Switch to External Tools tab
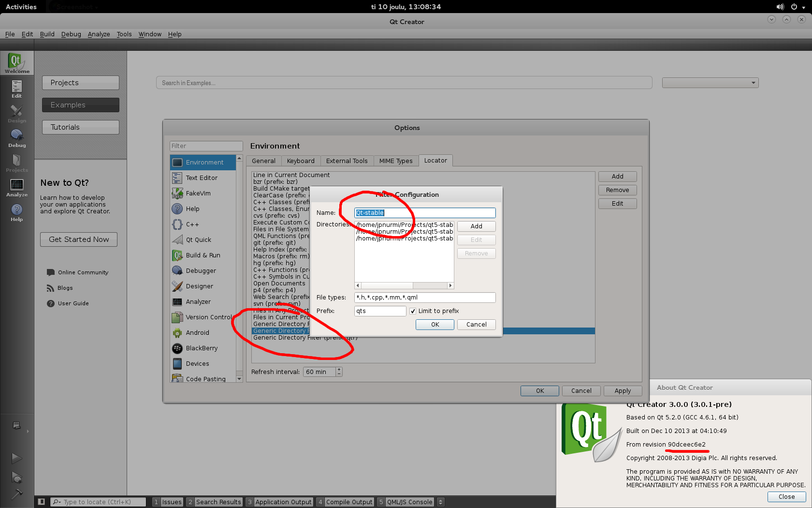812x508 pixels. tap(347, 161)
